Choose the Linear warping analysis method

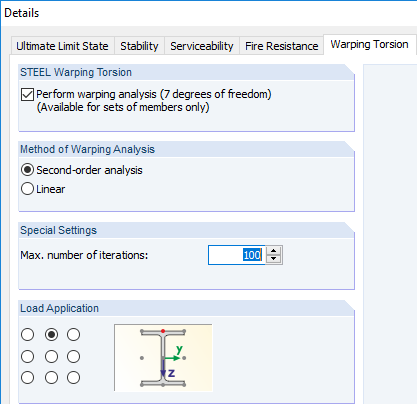[27, 189]
